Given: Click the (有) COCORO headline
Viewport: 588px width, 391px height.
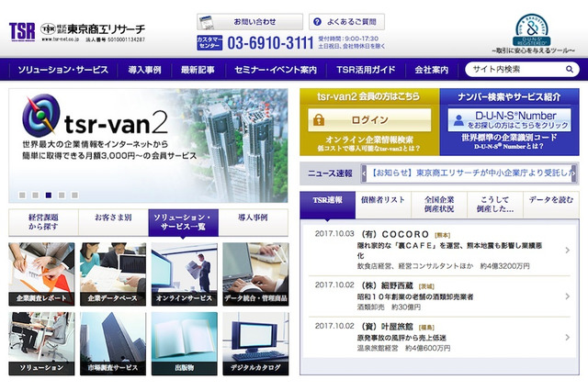Looking at the screenshot, I should (395, 234).
